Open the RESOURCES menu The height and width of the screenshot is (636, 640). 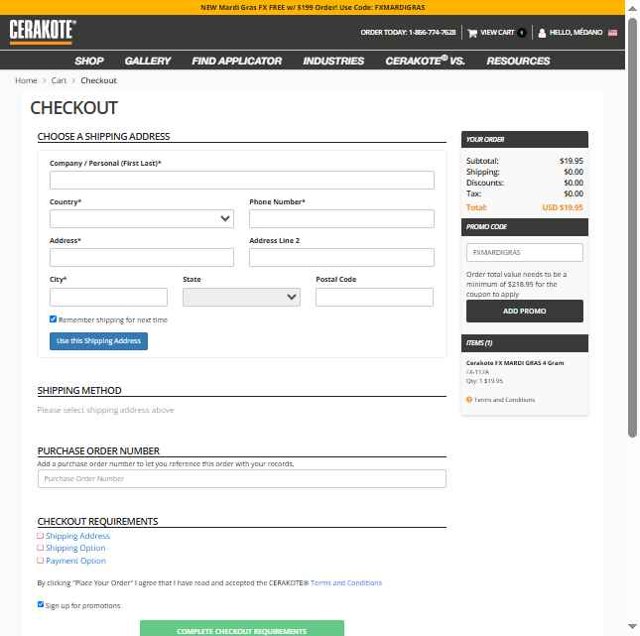pos(518,61)
